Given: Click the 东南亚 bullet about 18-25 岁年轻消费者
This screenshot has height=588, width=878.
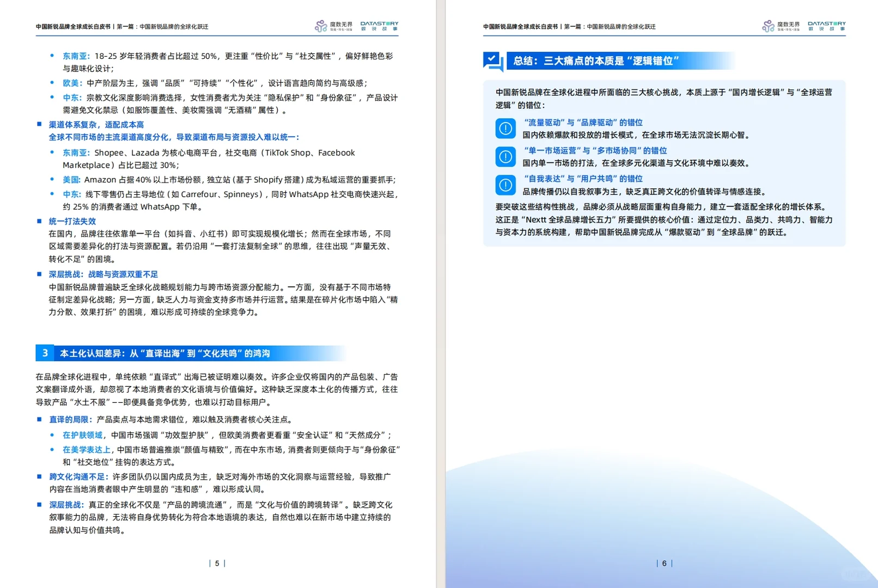Looking at the screenshot, I should point(228,62).
